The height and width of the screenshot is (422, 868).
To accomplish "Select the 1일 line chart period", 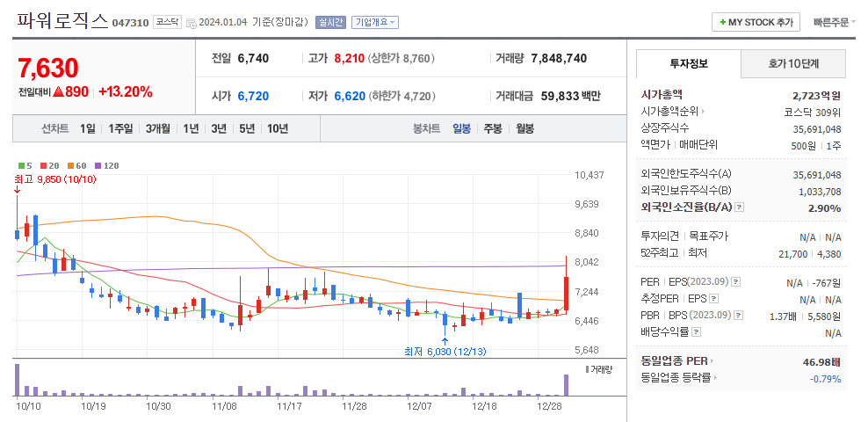I will (x=88, y=128).
